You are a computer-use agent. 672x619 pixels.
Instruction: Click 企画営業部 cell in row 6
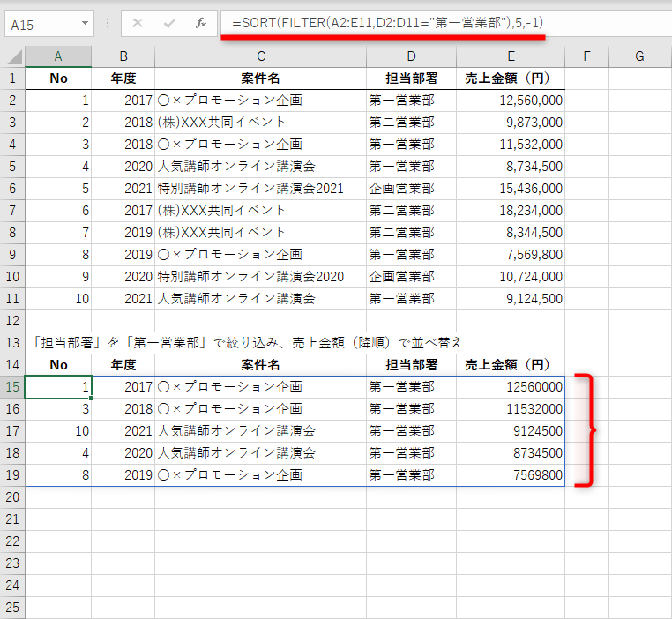[412, 189]
